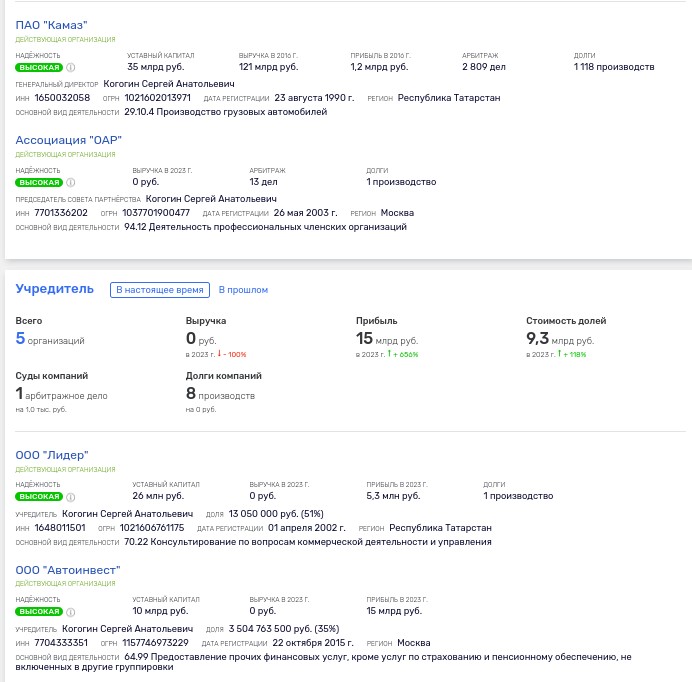Screen dimensions: 692x682
Task: Click "1 118 производств" debts value for Камаз
Action: coord(614,67)
